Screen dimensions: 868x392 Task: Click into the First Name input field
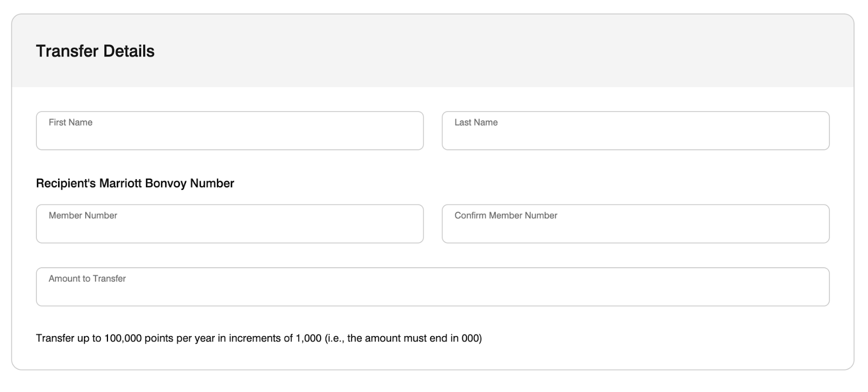pyautogui.click(x=229, y=131)
